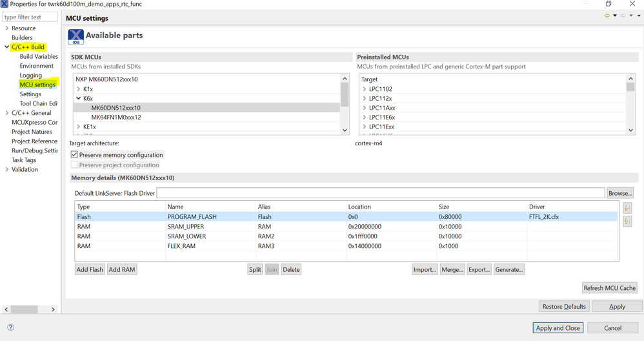Open Tool Chain Editor tree item
Viewport: 644px width, 341px height.
click(39, 103)
